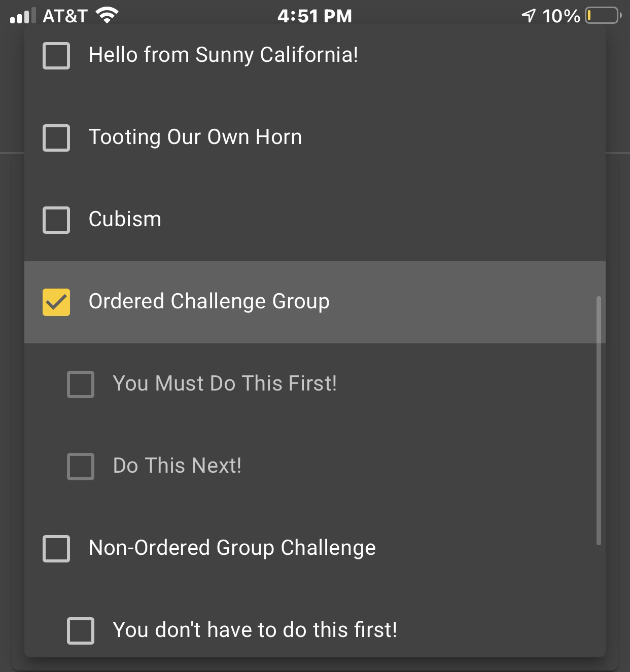The image size is (630, 672).
Task: Click the list's vertical scrollbar
Action: [x=599, y=420]
